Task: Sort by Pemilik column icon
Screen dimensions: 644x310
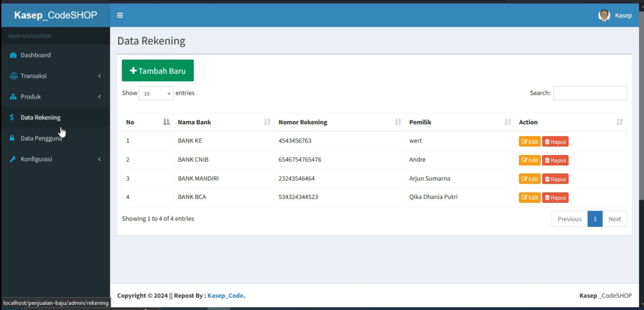Action: 508,122
